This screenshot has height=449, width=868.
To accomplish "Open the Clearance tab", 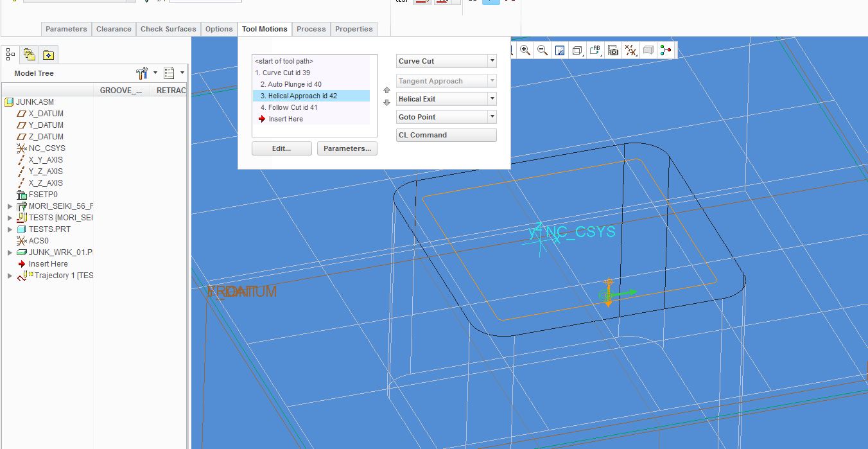I will [114, 29].
